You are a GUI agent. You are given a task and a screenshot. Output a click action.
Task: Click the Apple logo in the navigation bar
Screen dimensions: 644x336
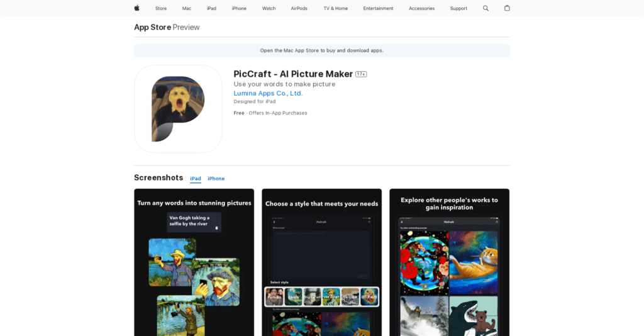click(136, 8)
